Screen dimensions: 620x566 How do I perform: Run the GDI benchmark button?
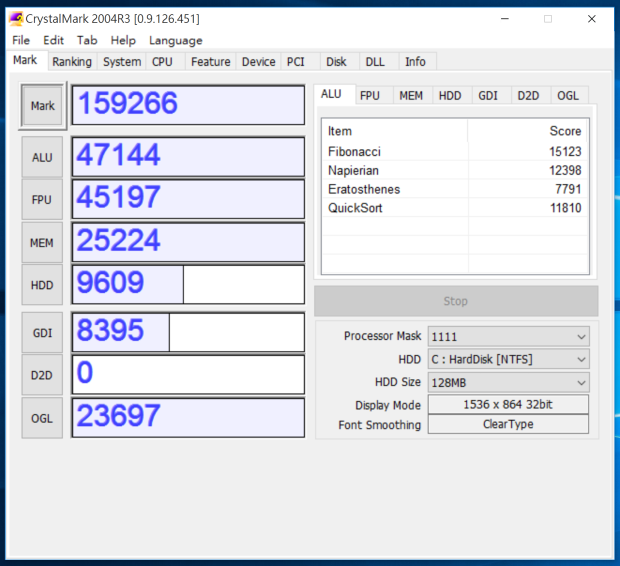coord(42,333)
